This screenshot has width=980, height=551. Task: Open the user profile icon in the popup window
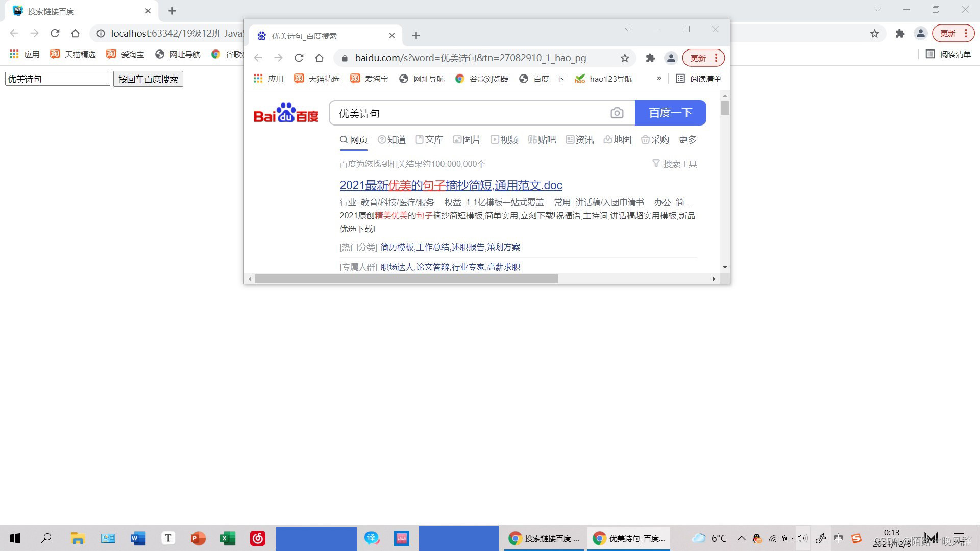tap(671, 58)
